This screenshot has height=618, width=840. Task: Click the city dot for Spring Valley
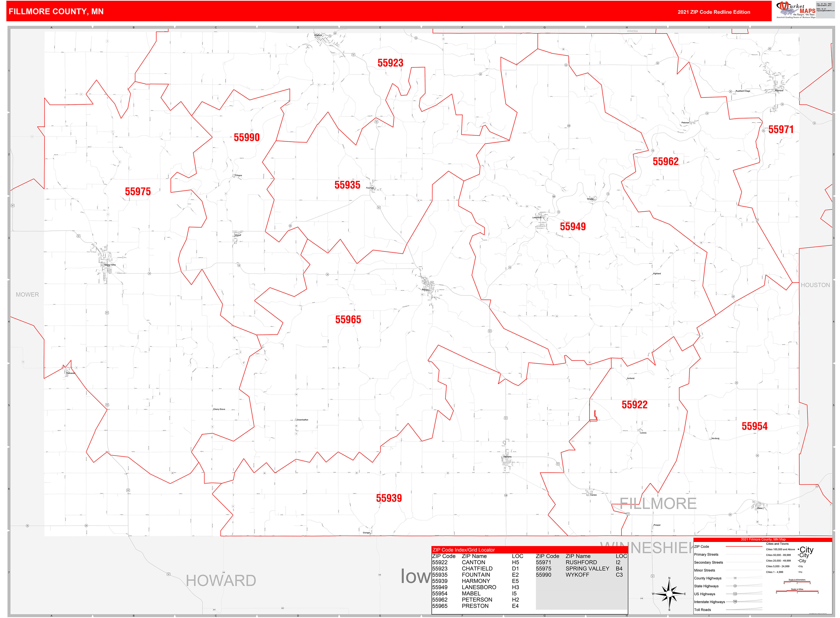tap(108, 266)
